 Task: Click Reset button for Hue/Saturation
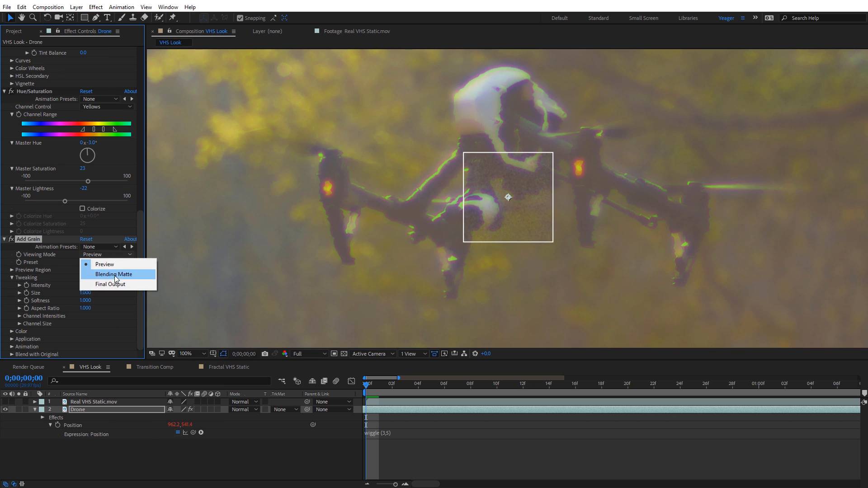tap(86, 91)
